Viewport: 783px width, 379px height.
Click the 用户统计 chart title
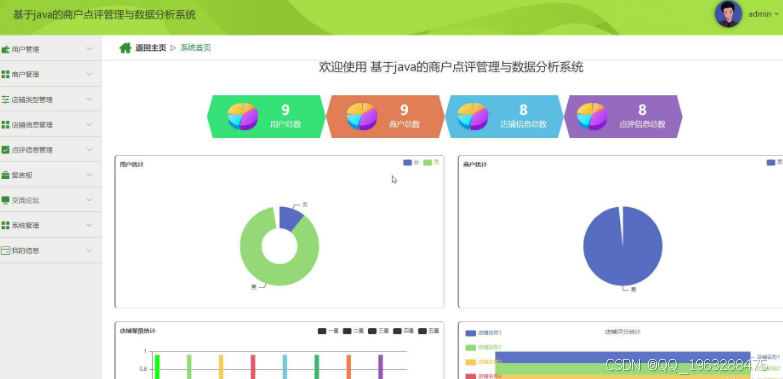[x=131, y=164]
